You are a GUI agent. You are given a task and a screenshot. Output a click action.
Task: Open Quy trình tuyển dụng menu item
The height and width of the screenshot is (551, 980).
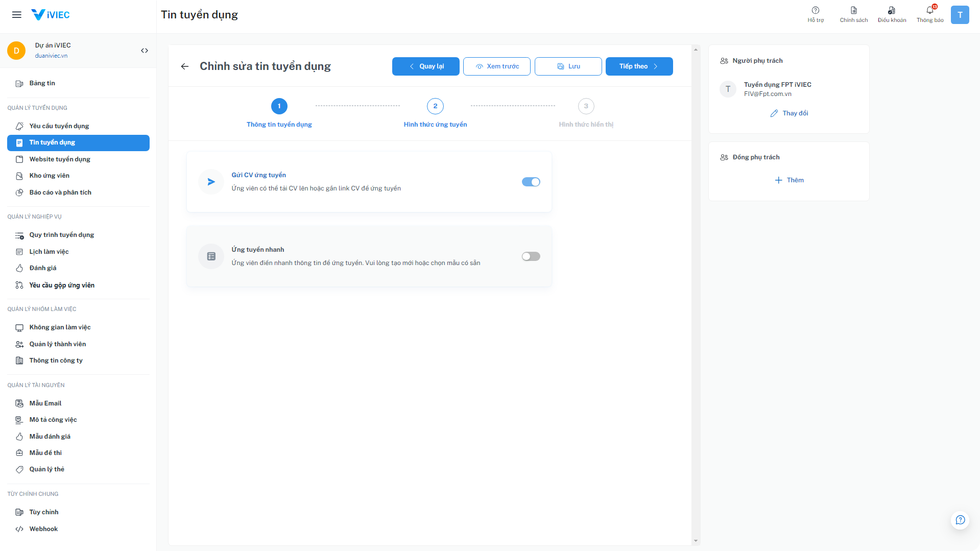(x=62, y=235)
